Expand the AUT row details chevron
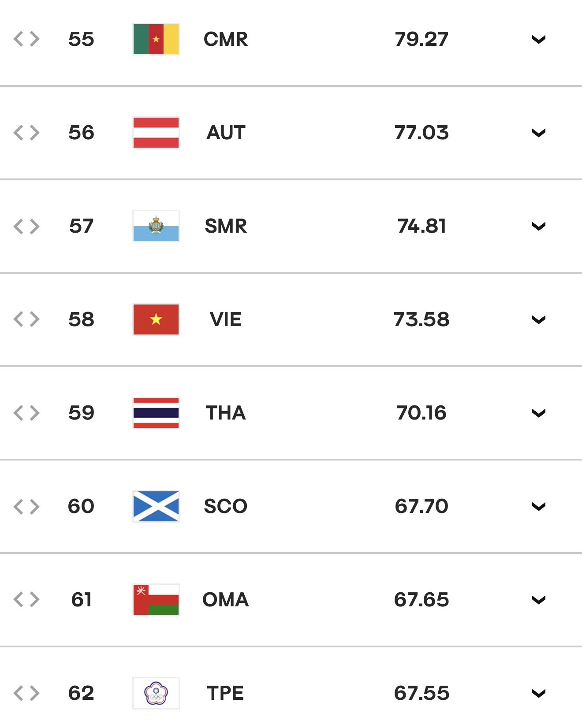Screen dimensions: 582x728 click(539, 133)
